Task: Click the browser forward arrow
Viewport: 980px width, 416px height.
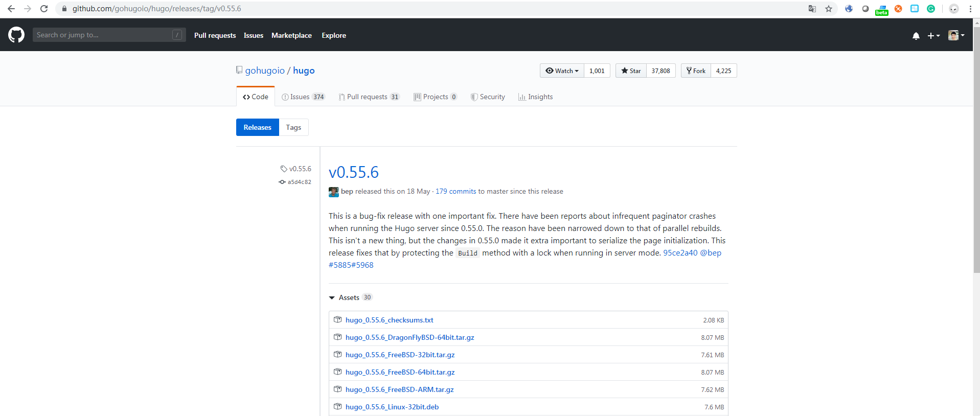Action: click(28, 9)
